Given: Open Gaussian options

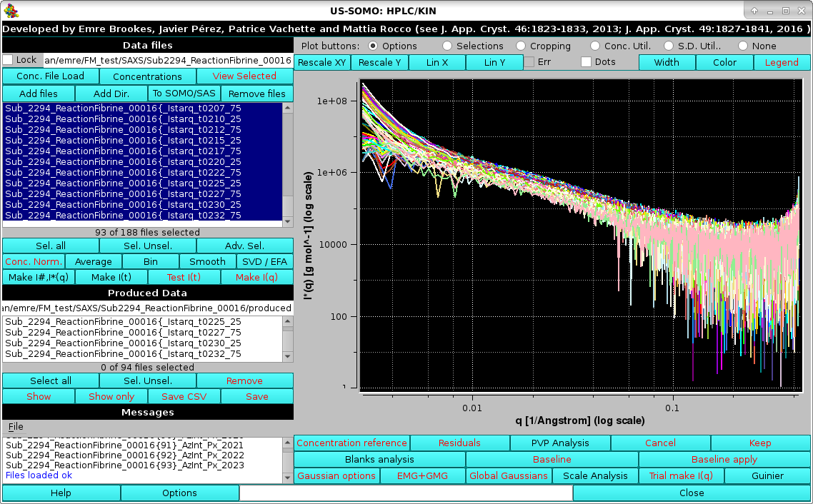Looking at the screenshot, I should (336, 475).
